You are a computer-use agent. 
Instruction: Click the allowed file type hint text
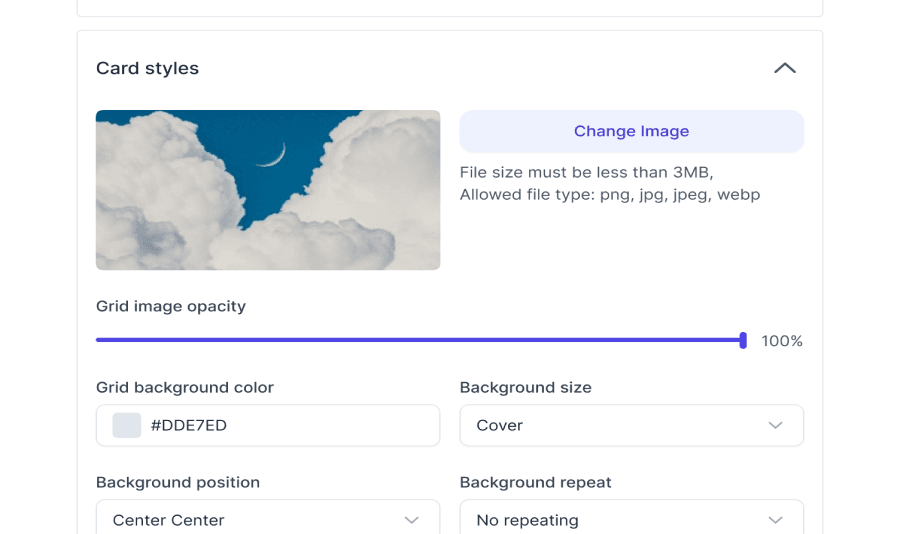tap(609, 195)
